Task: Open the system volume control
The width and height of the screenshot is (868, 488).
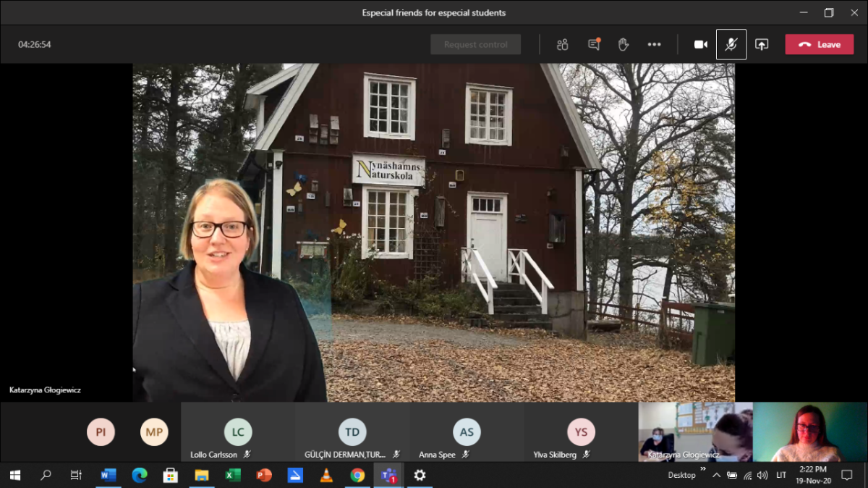Action: (x=762, y=475)
